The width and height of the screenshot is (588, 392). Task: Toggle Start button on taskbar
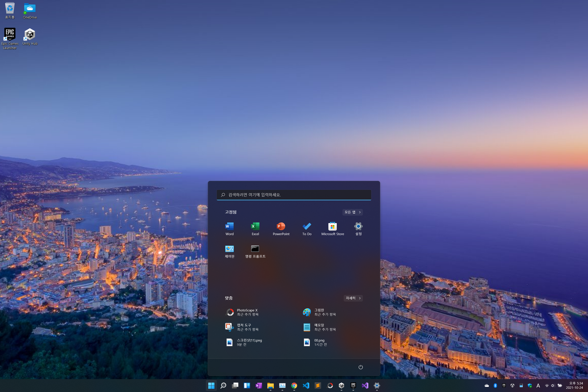pyautogui.click(x=211, y=386)
